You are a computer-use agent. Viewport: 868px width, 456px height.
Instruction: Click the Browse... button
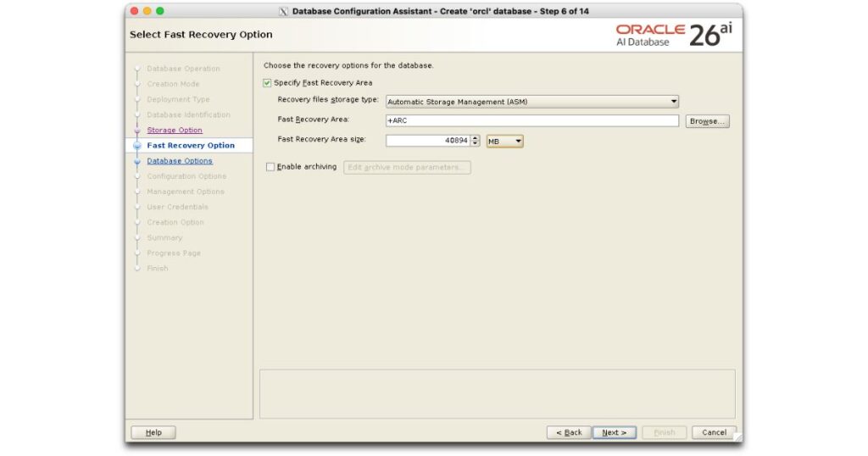(x=707, y=121)
